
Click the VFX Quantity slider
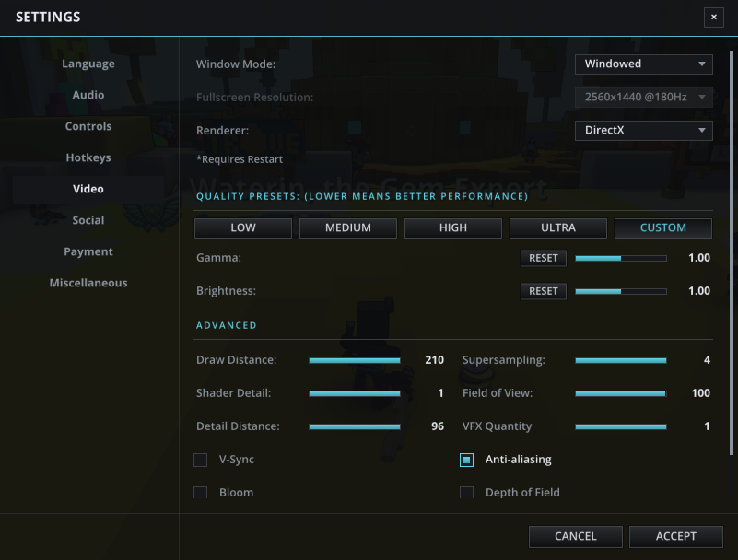pyautogui.click(x=621, y=426)
